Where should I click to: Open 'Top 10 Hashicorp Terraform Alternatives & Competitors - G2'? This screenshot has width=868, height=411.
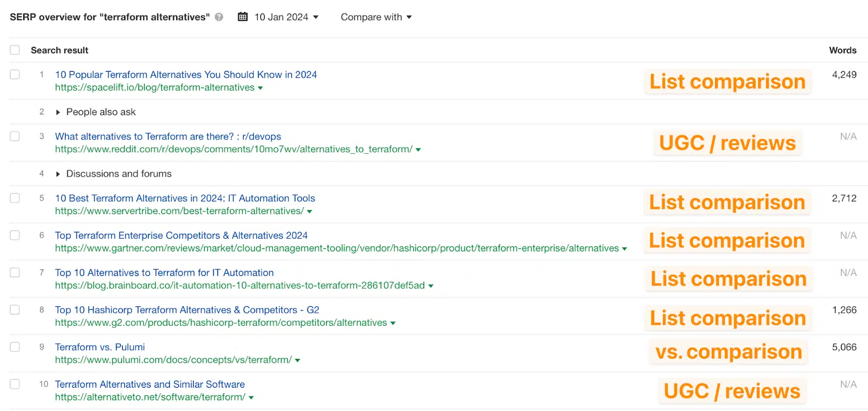pos(187,309)
